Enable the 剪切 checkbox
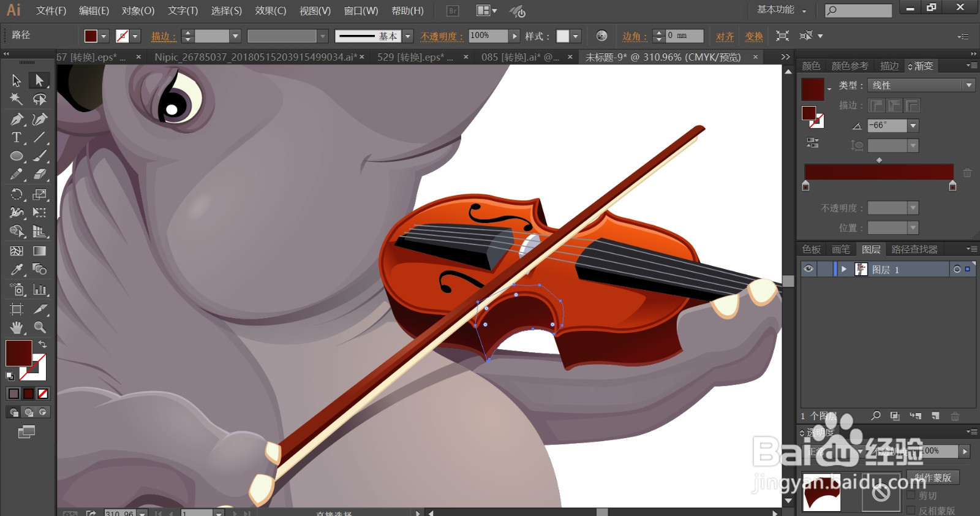Image resolution: width=980 pixels, height=516 pixels. pos(911,495)
